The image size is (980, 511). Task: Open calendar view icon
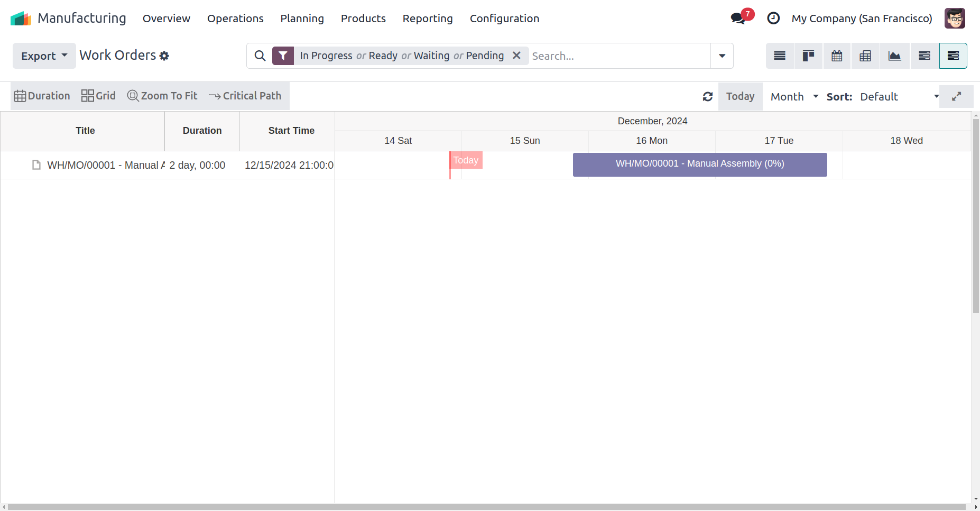(837, 56)
